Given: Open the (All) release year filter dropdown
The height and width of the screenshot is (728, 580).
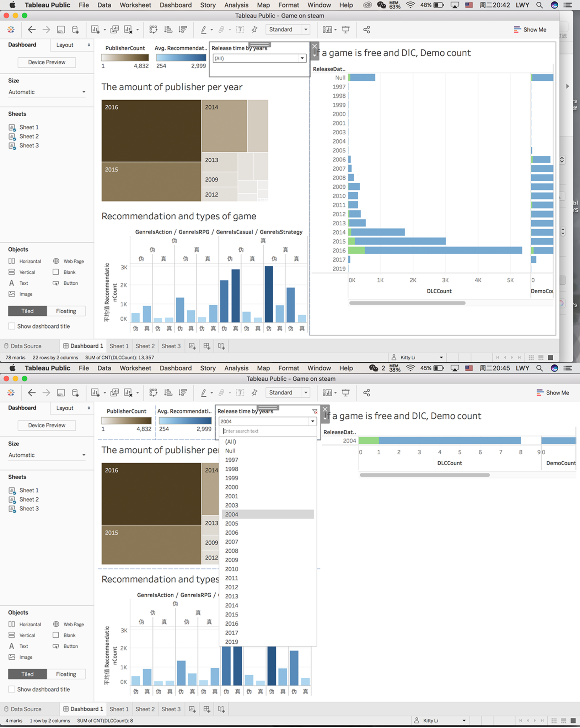Looking at the screenshot, I should pos(259,58).
